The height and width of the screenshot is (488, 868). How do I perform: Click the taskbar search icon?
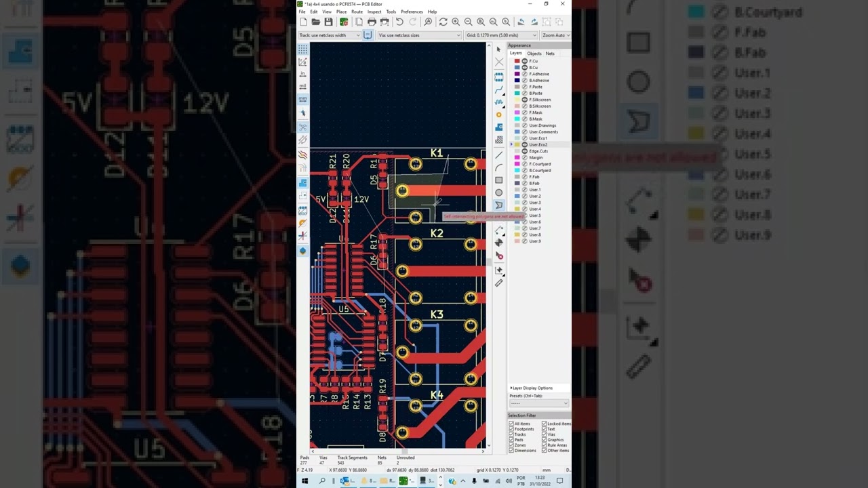click(x=322, y=481)
